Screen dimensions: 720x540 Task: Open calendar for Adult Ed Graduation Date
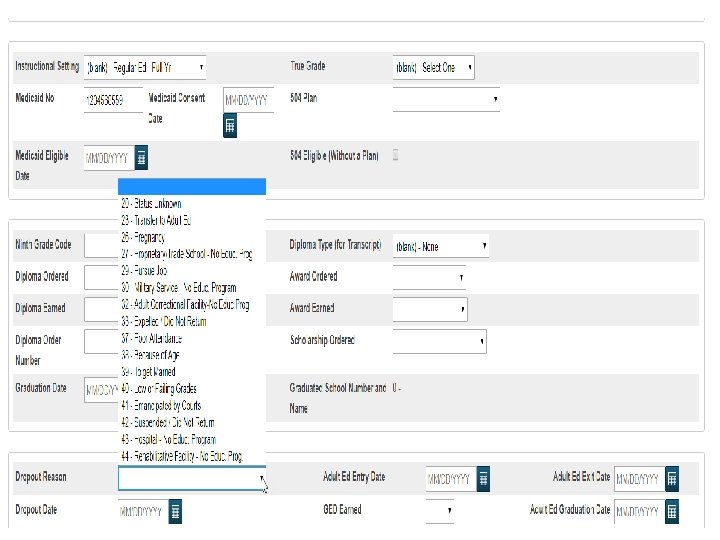(x=672, y=511)
